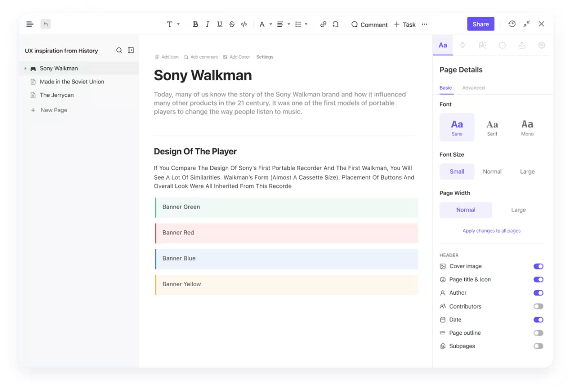Open the bulleted list tool
This screenshot has height=392, width=572.
(298, 24)
